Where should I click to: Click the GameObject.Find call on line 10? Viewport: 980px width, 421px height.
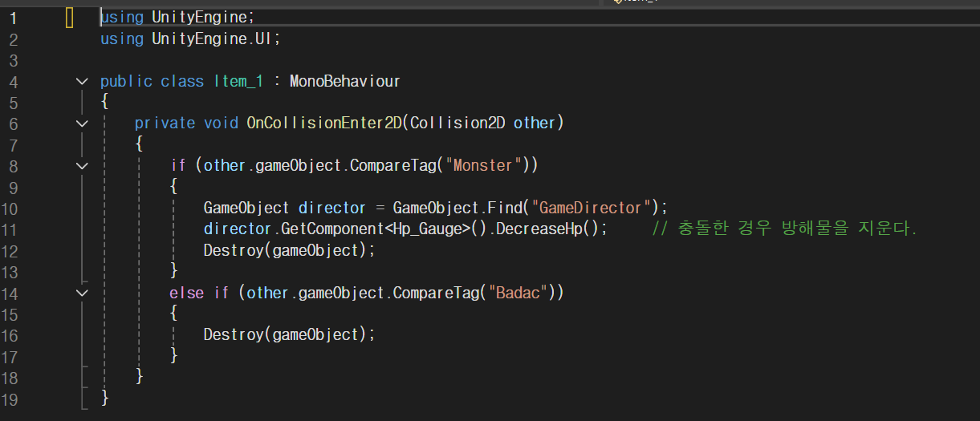coord(457,208)
